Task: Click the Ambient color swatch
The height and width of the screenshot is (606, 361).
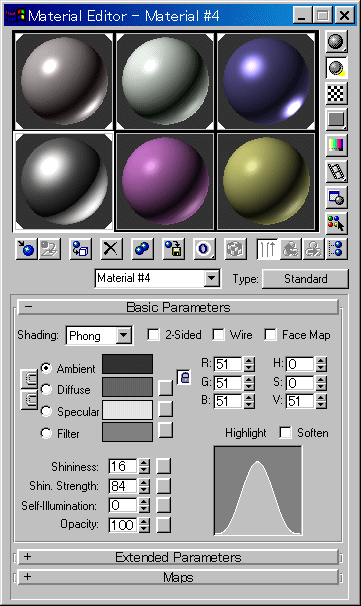Action: [x=128, y=364]
